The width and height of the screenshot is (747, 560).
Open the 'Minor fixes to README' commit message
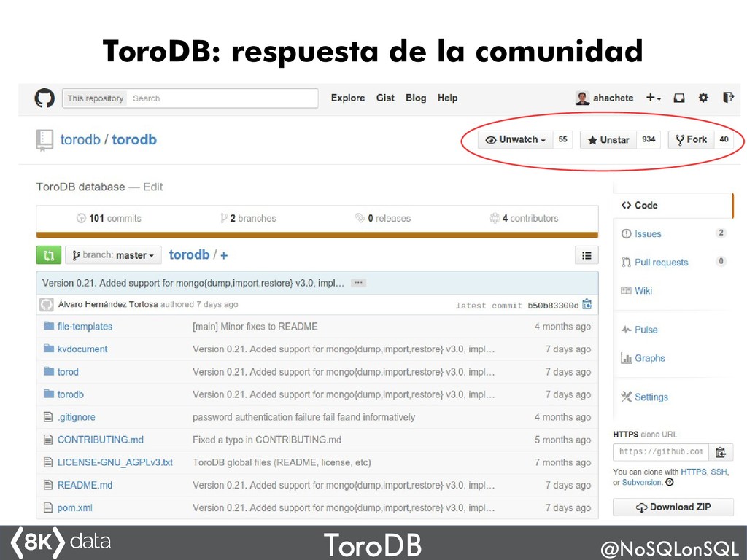click(255, 326)
